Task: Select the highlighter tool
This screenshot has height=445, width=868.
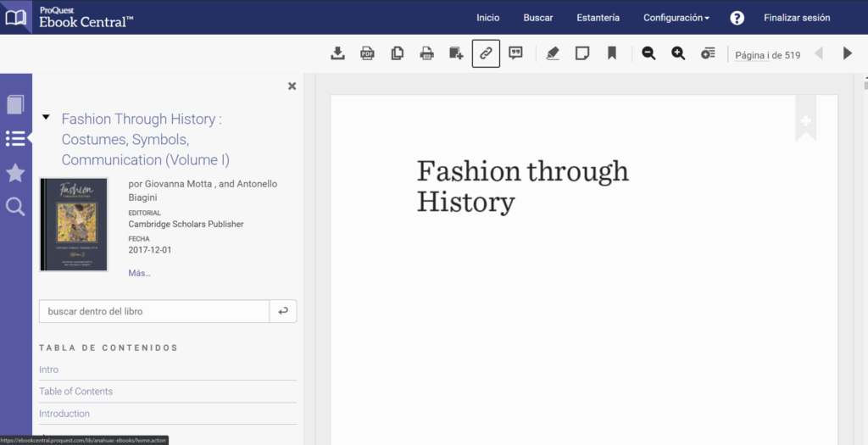Action: [x=553, y=53]
